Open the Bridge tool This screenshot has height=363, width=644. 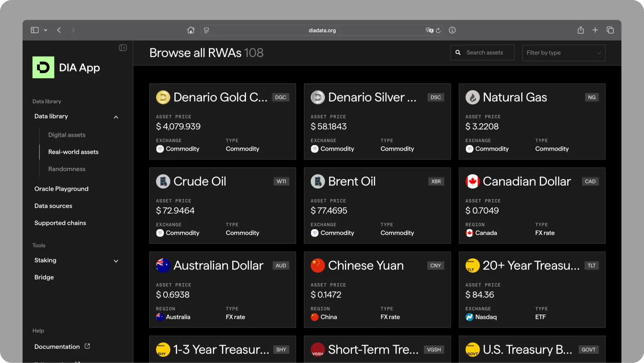point(44,277)
